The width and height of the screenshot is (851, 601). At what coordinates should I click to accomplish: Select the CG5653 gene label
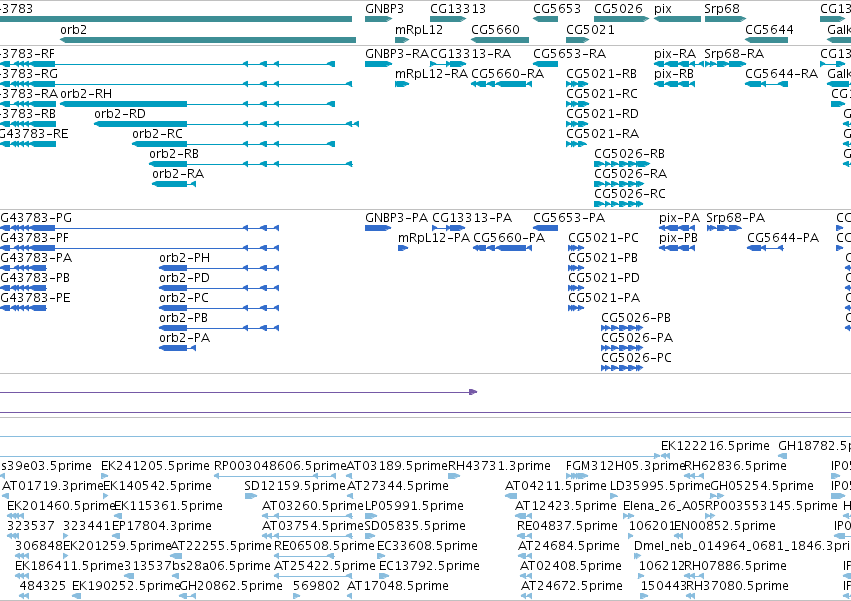coord(557,9)
